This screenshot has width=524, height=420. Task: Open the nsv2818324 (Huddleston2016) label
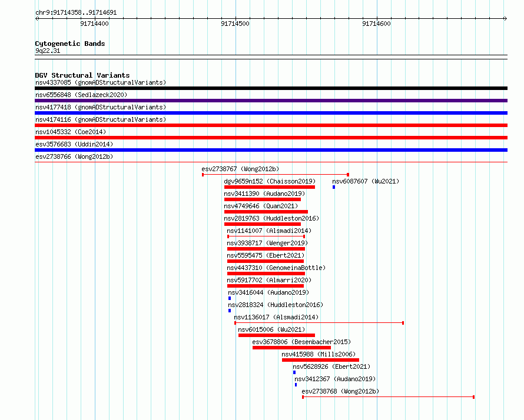pyautogui.click(x=276, y=305)
